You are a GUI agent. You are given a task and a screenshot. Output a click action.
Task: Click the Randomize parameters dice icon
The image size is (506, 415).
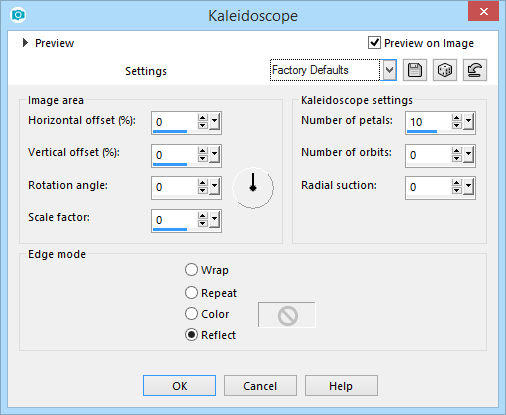445,70
